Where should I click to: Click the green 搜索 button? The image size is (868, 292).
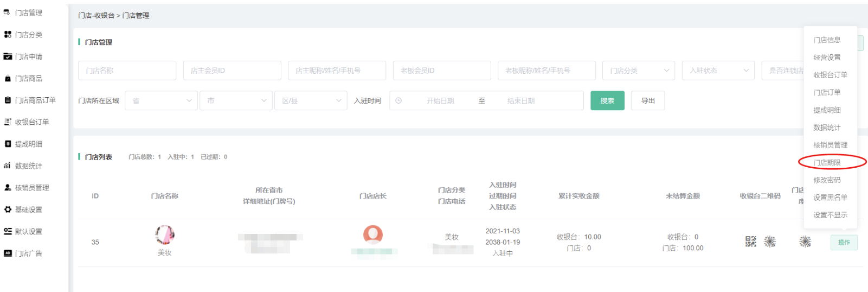pyautogui.click(x=607, y=101)
